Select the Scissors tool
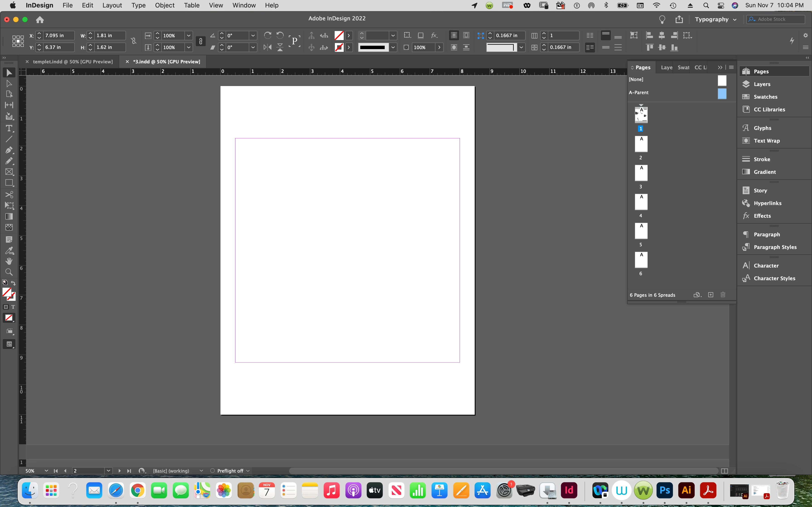 click(x=9, y=194)
